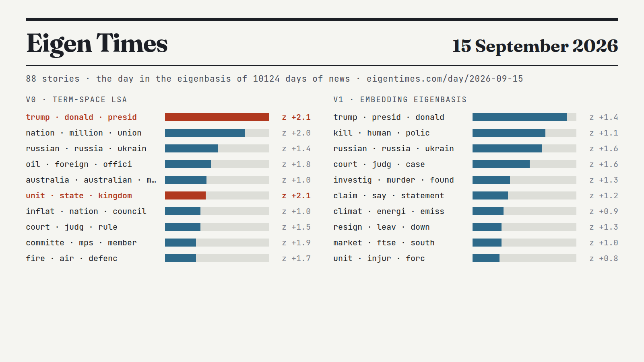
Task: Expand truncated australia australian topic label
Action: (91, 180)
